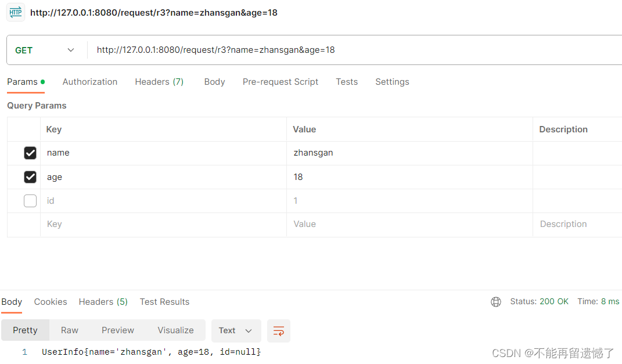
Task: Select the Raw view button
Action: 70,330
